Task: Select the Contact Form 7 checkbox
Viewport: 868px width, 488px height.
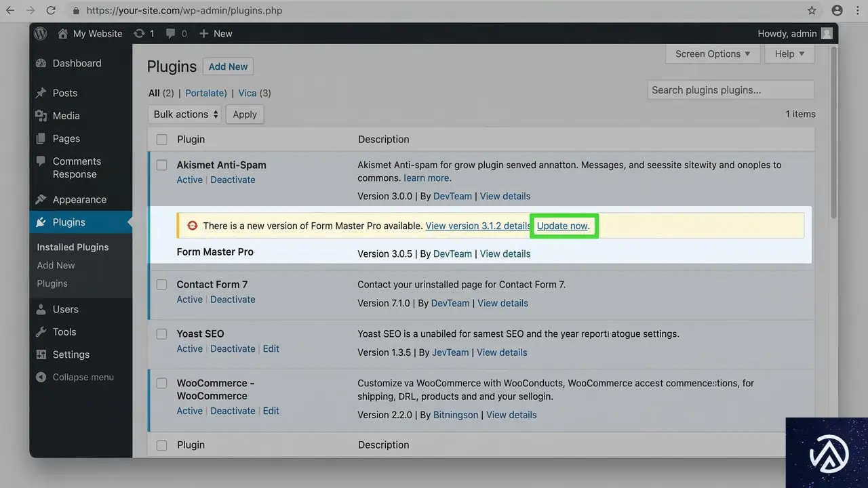Action: pyautogui.click(x=161, y=285)
